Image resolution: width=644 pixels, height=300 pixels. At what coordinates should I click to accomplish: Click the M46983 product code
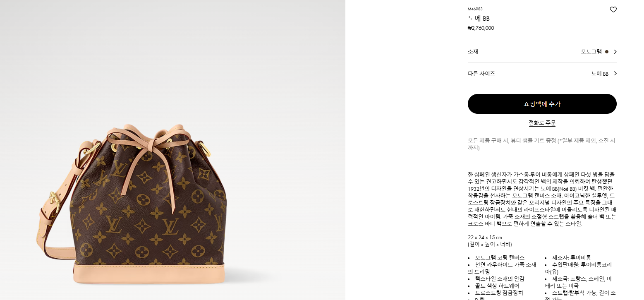(x=475, y=9)
